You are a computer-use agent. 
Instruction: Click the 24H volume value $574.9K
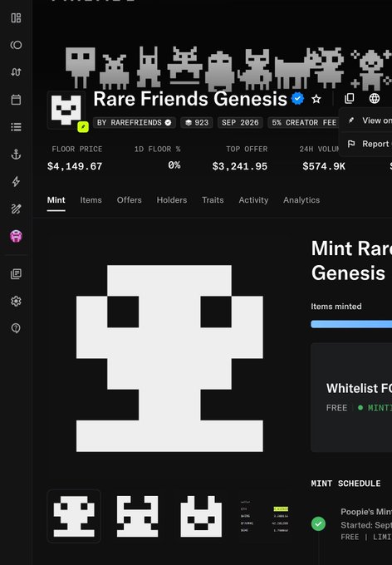(324, 166)
